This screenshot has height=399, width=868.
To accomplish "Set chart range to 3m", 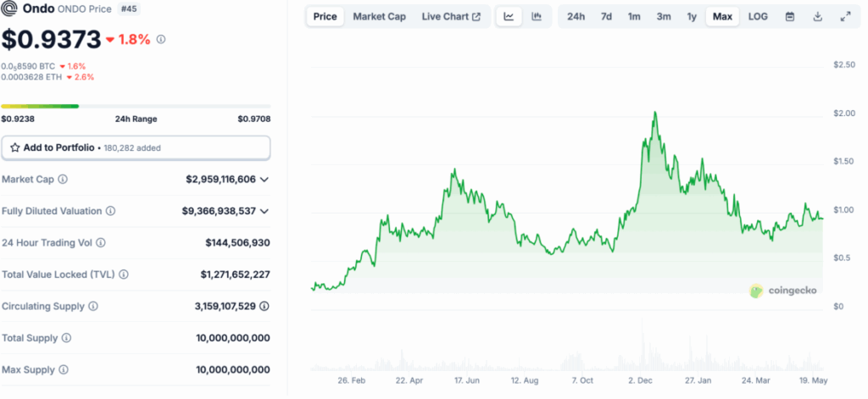I will 664,17.
